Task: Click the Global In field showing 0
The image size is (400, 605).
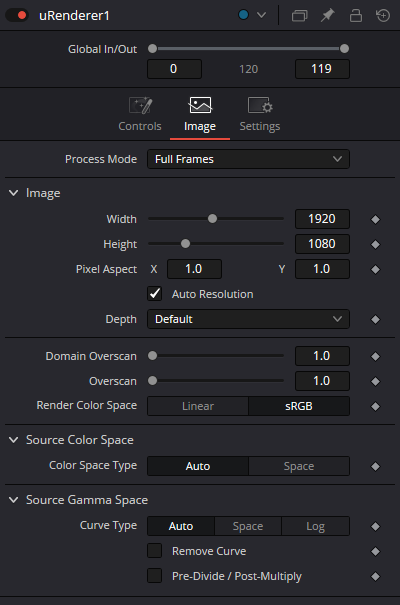Action: click(174, 69)
